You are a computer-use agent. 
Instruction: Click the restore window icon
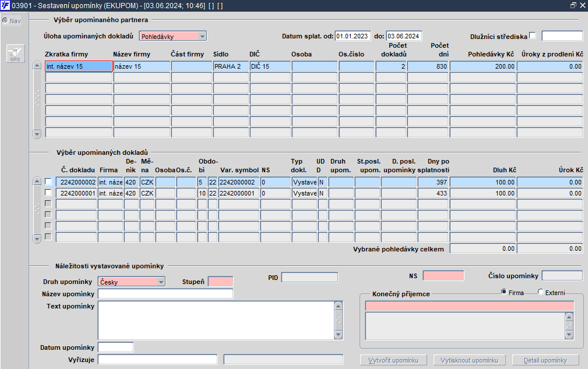pyautogui.click(x=573, y=5)
